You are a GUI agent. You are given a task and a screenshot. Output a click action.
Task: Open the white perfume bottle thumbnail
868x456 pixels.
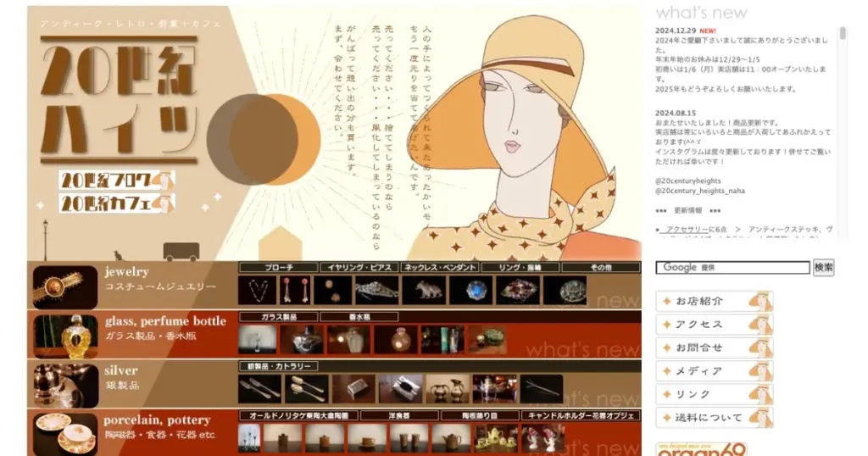[x=348, y=339]
